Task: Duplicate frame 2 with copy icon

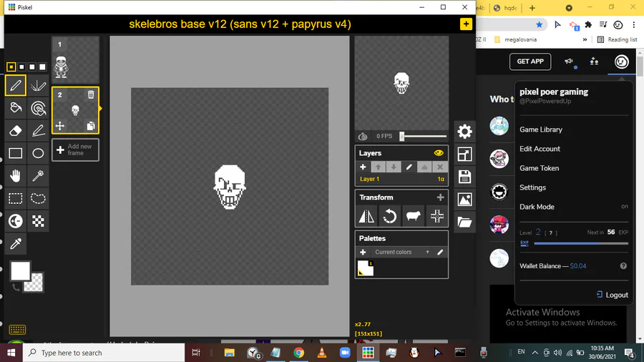Action: [x=91, y=126]
